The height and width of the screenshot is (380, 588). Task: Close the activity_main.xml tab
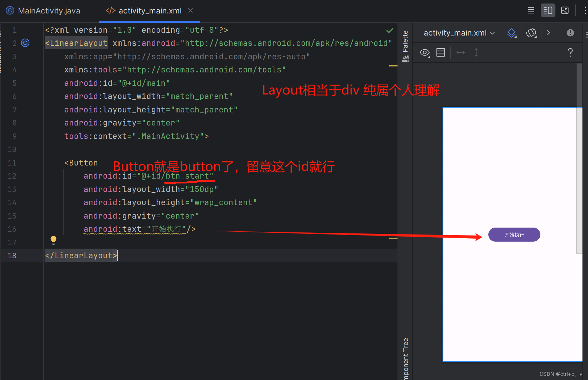point(190,10)
